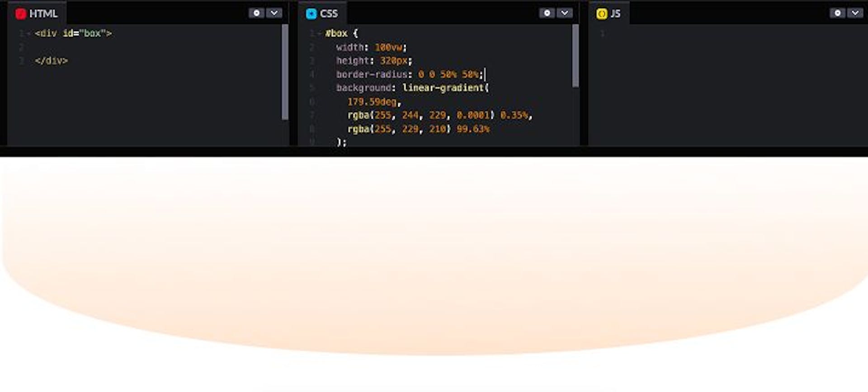The image size is (868, 392).
Task: Click the 'border-radius' declaration line
Action: tap(410, 74)
